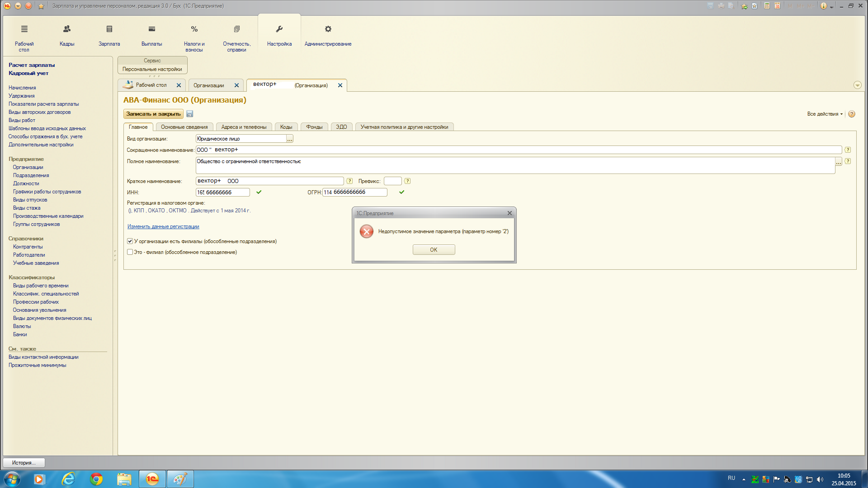Open Internet Explorer from taskbar
Viewport: 868px width, 488px height.
pos(68,479)
